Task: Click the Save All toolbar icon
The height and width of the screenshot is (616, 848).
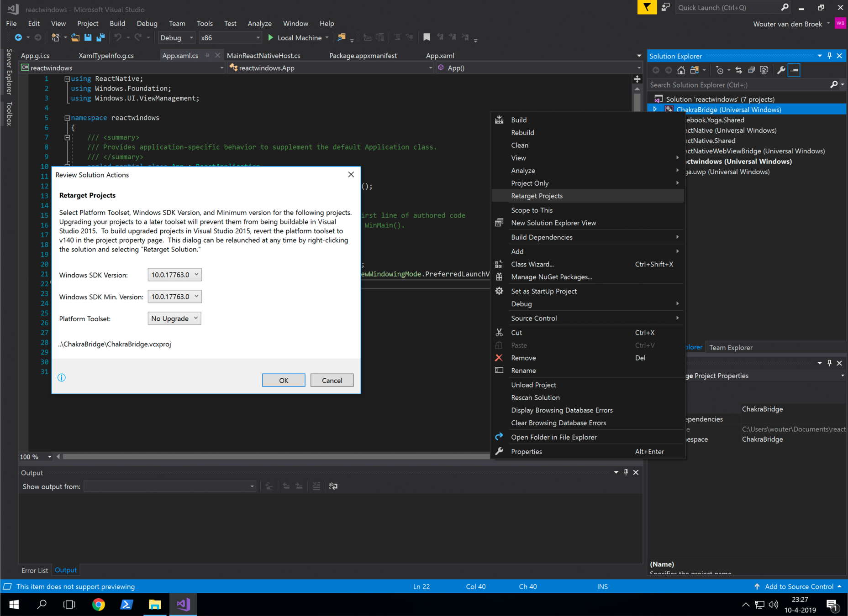Action: pos(101,37)
